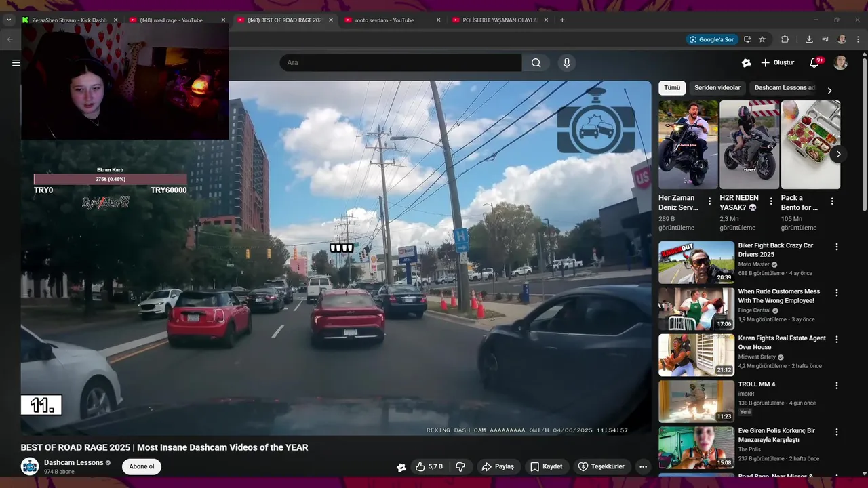The height and width of the screenshot is (488, 868).
Task: Like the video with thumbs up
Action: [429, 466]
